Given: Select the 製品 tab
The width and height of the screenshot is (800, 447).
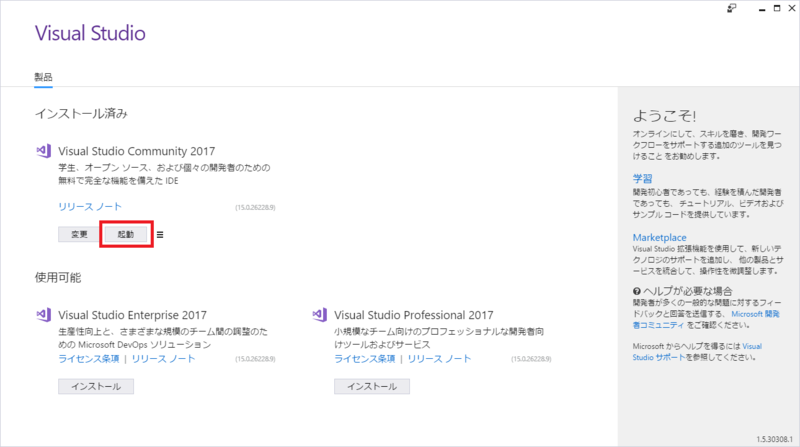Looking at the screenshot, I should (43, 77).
